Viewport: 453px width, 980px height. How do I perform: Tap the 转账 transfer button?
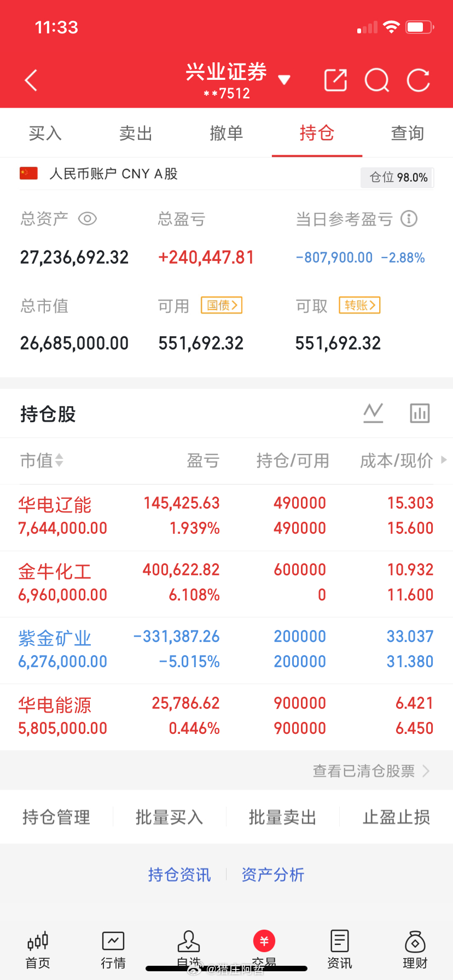tap(359, 305)
